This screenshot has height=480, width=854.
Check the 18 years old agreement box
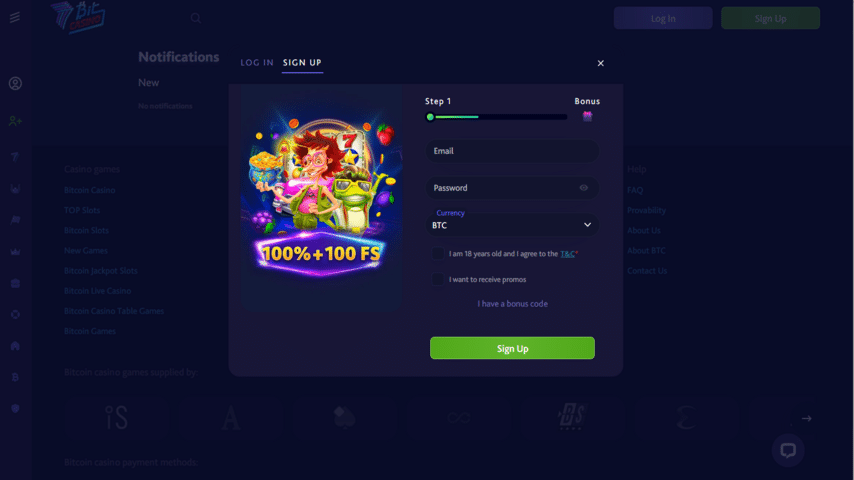(x=437, y=253)
